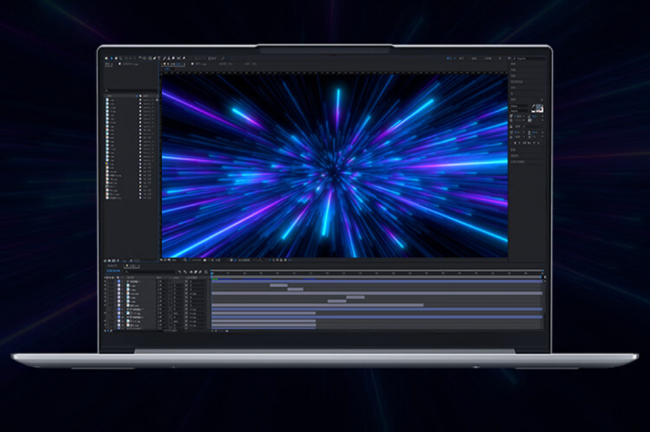Toggle the first layer's label color box
This screenshot has height=432, width=650.
[119, 281]
